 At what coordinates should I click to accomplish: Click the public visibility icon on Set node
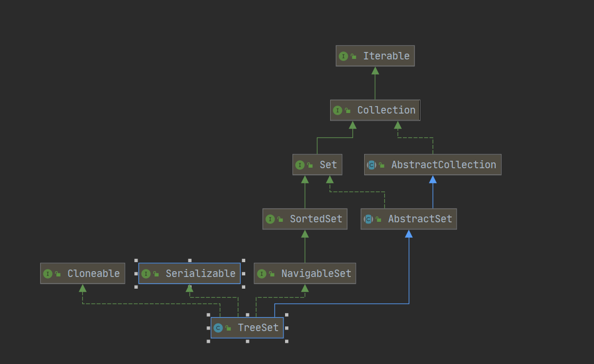[310, 165]
